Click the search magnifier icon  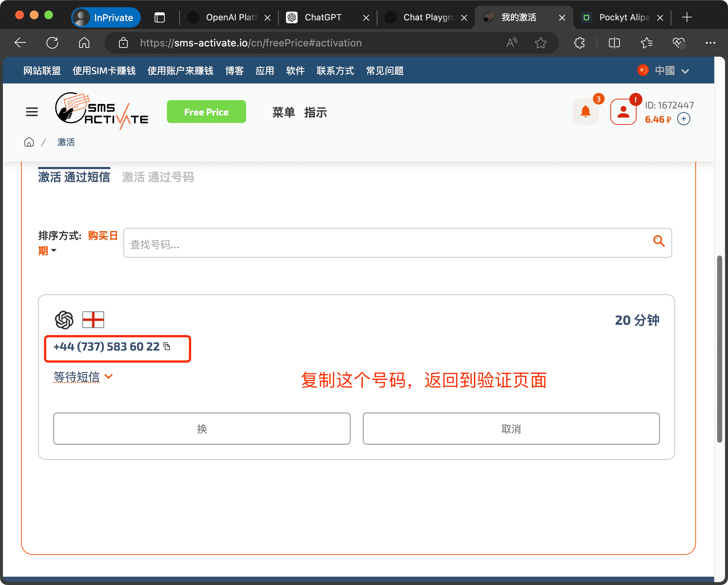click(x=658, y=241)
